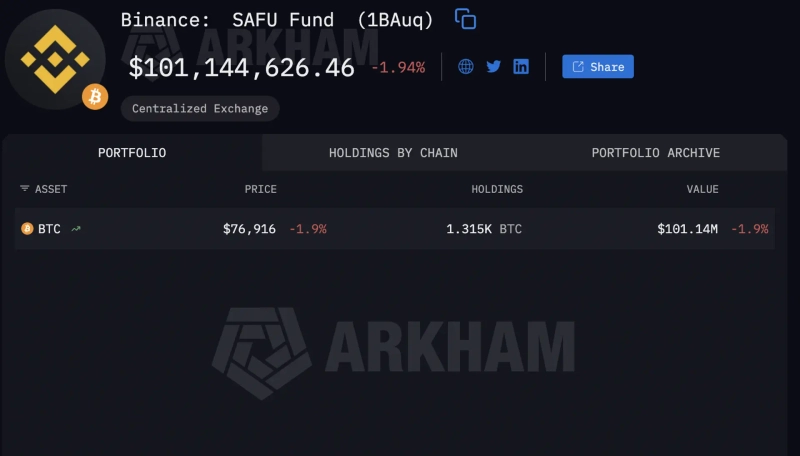Screen dimensions: 800x456
Task: Open the BTC asset name link
Action: coord(49,229)
